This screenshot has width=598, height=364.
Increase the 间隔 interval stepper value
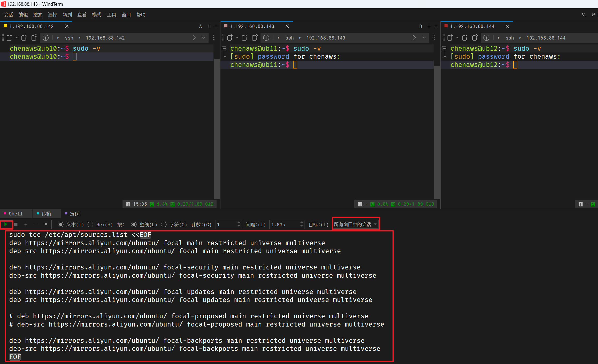[301, 222]
